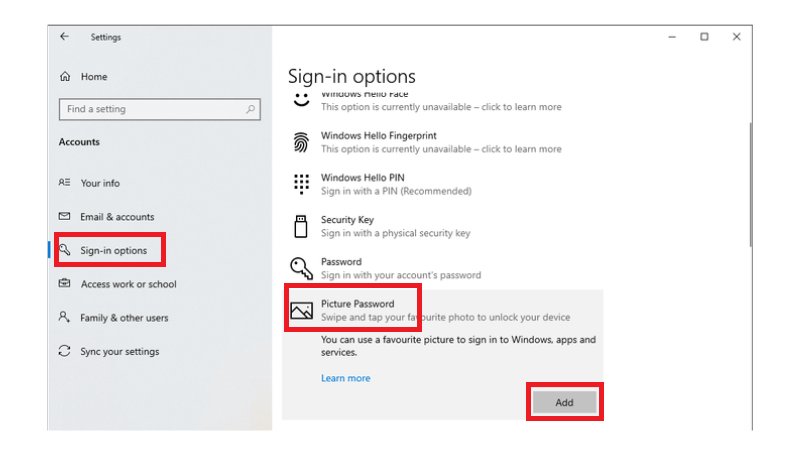Image resolution: width=800 pixels, height=450 pixels.
Task: Click the Password key icon
Action: pos(301,268)
